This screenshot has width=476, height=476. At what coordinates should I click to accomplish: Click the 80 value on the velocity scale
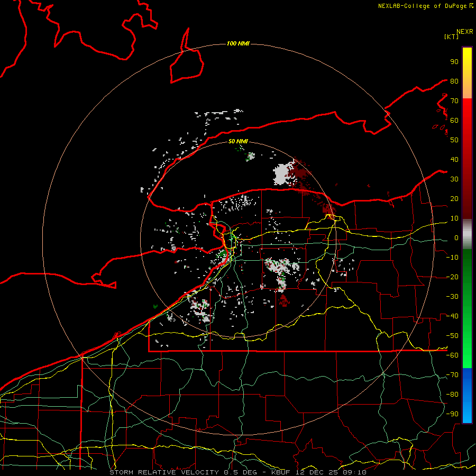click(x=454, y=81)
